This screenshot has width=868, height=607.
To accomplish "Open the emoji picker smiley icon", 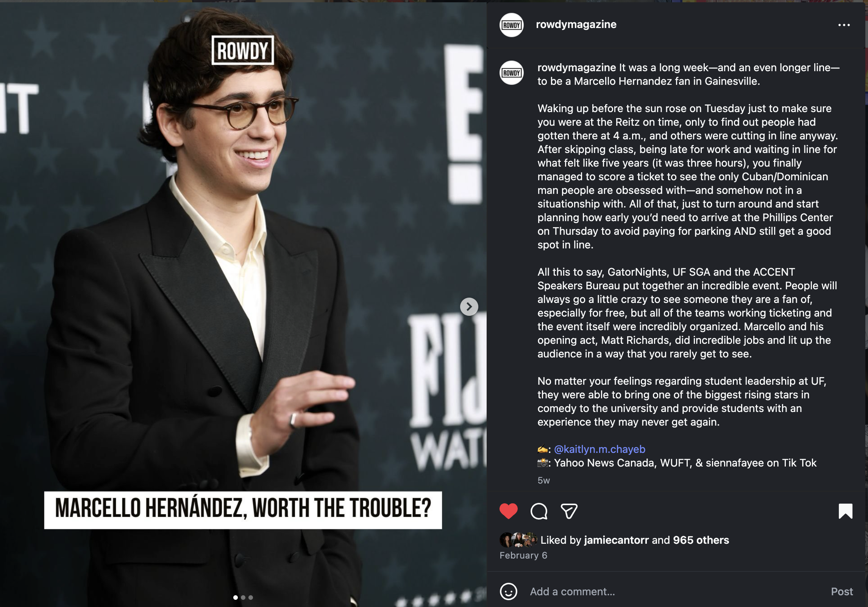I will click(508, 591).
